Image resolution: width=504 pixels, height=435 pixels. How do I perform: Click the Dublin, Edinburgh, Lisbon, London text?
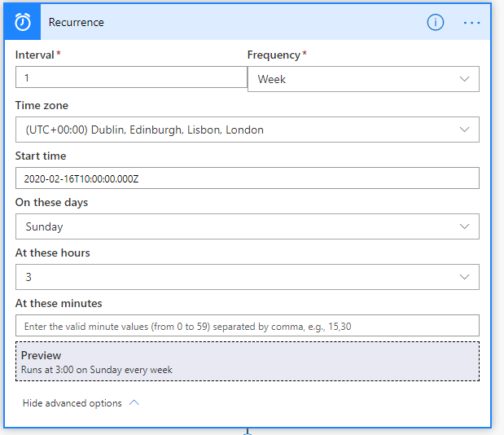click(x=177, y=130)
